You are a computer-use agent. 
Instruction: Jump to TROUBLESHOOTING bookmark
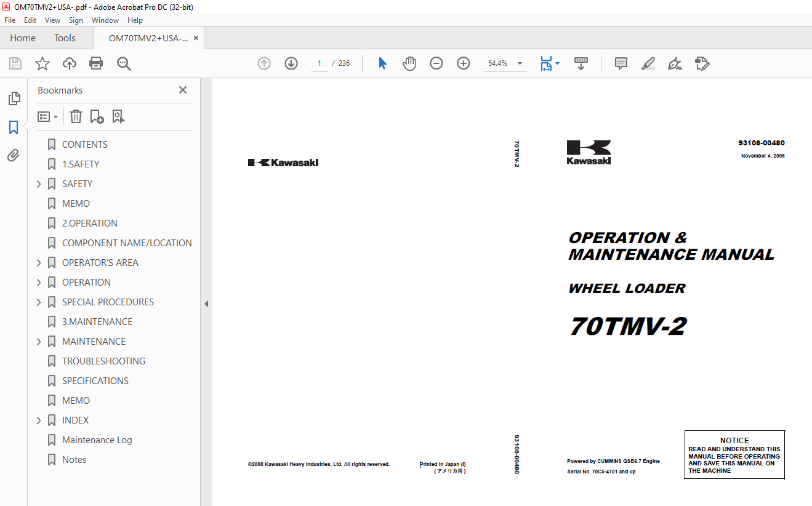coord(103,361)
